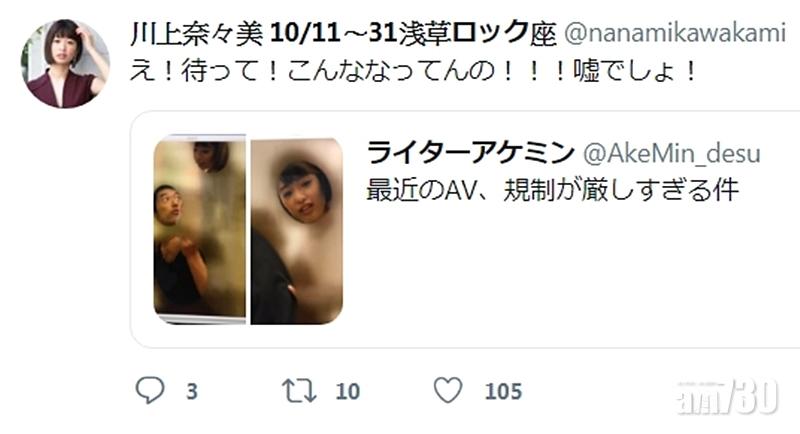This screenshot has width=800, height=434.
Task: Open the @nanamikawakami handle link
Action: [674, 34]
